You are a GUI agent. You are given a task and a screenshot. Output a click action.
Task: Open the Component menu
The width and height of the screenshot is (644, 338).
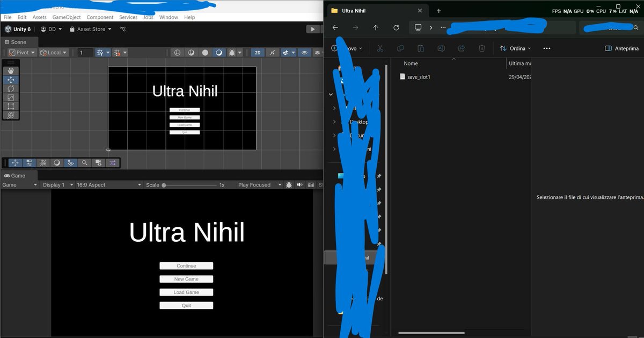click(x=100, y=17)
